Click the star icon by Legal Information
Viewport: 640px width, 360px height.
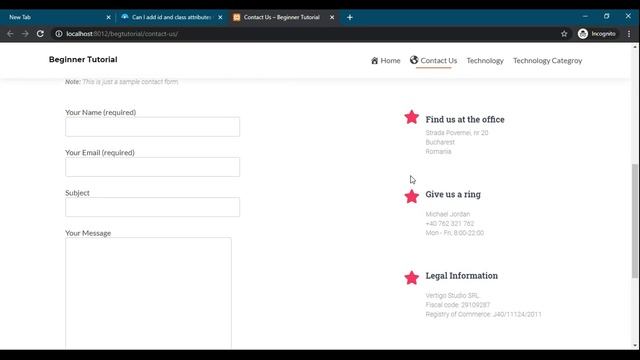pyautogui.click(x=412, y=278)
